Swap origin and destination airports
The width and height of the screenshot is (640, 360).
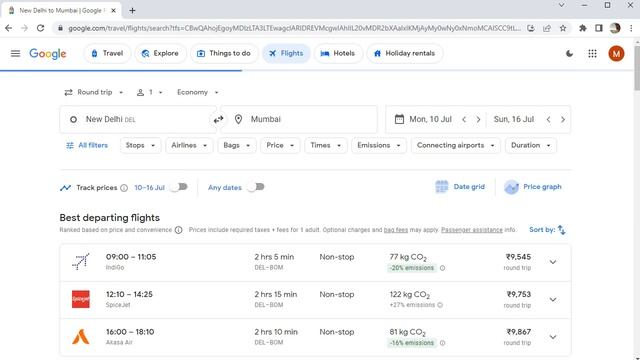pyautogui.click(x=218, y=119)
